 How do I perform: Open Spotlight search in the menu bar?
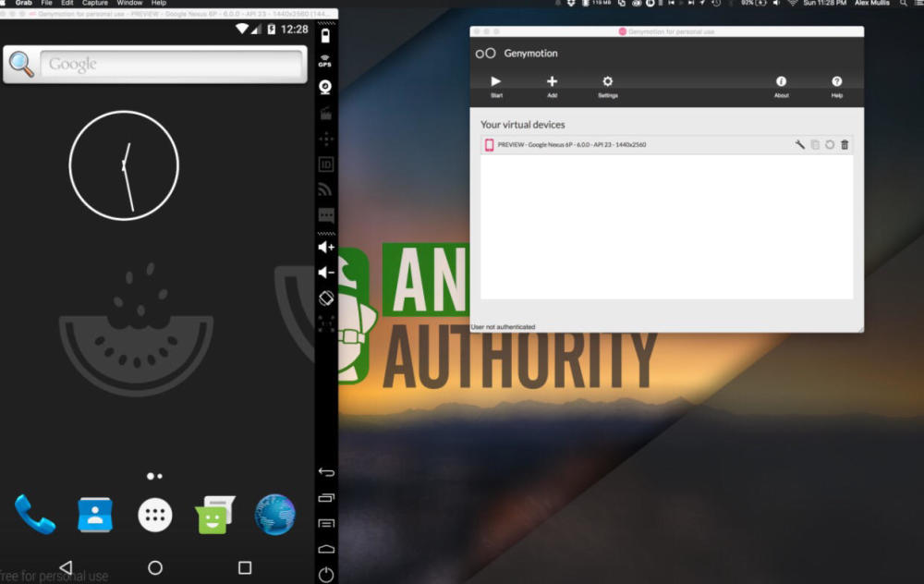[x=904, y=3]
